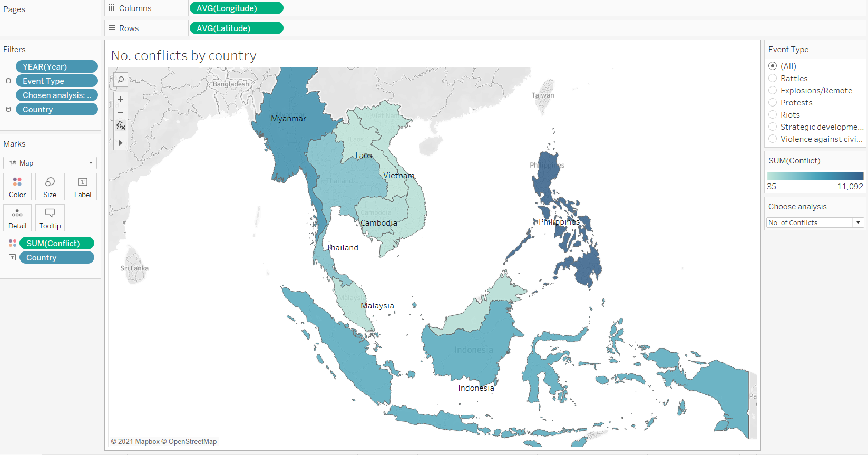Open the Map mark type dropdown
Image resolution: width=868 pixels, height=455 pixels.
click(50, 163)
